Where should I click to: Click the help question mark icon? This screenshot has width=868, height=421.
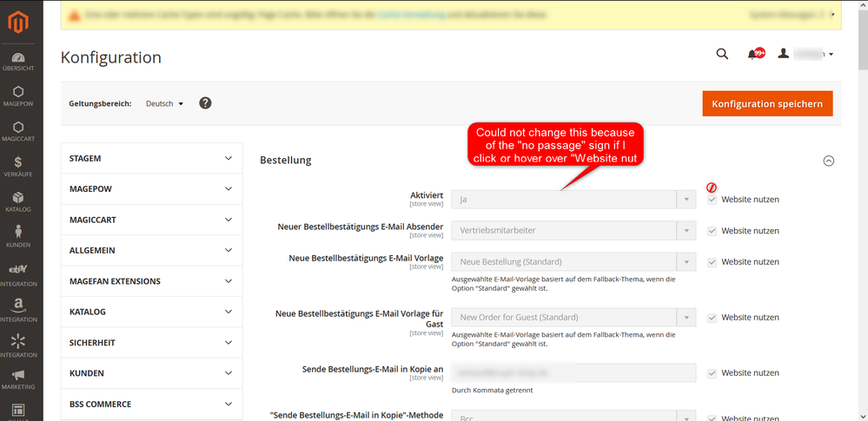(205, 103)
